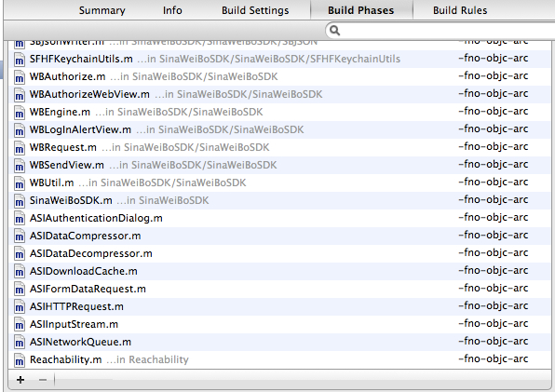Select the ASIFormDataRequest.m file name
555x392 pixels.
tap(88, 289)
